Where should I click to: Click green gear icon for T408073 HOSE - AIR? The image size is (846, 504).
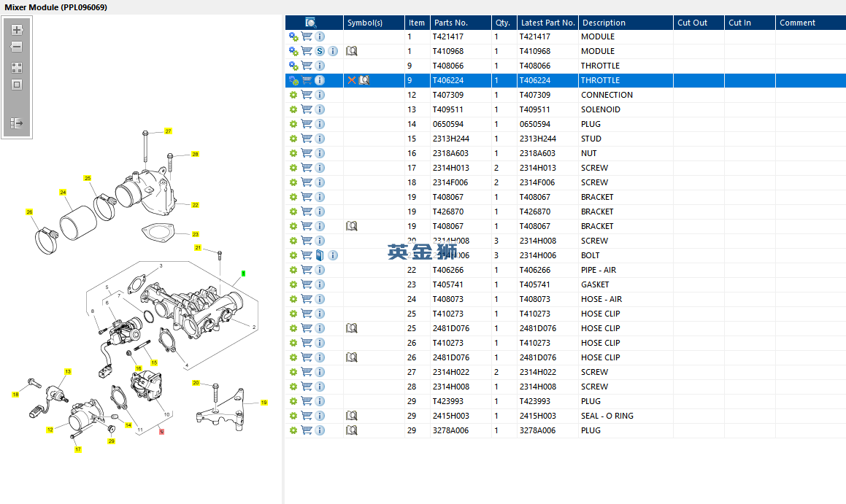pyautogui.click(x=293, y=299)
